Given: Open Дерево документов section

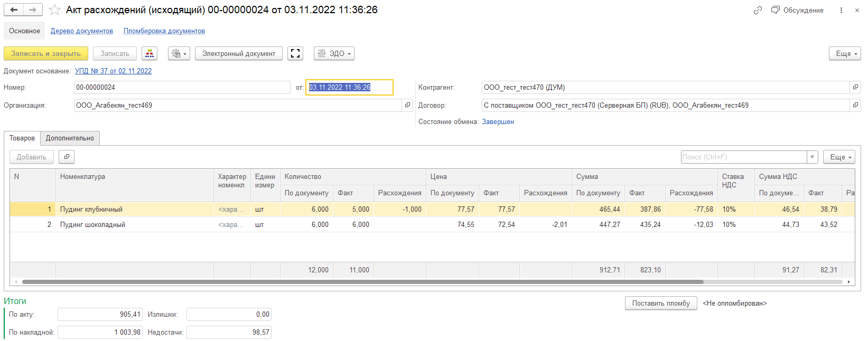Looking at the screenshot, I should coord(82,31).
